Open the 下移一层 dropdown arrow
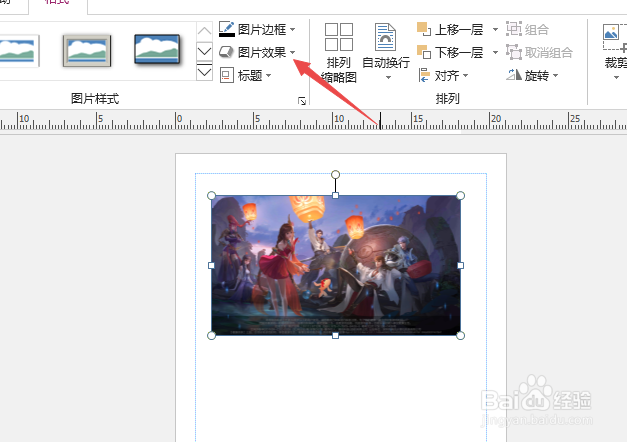This screenshot has height=442, width=627. pyautogui.click(x=495, y=52)
